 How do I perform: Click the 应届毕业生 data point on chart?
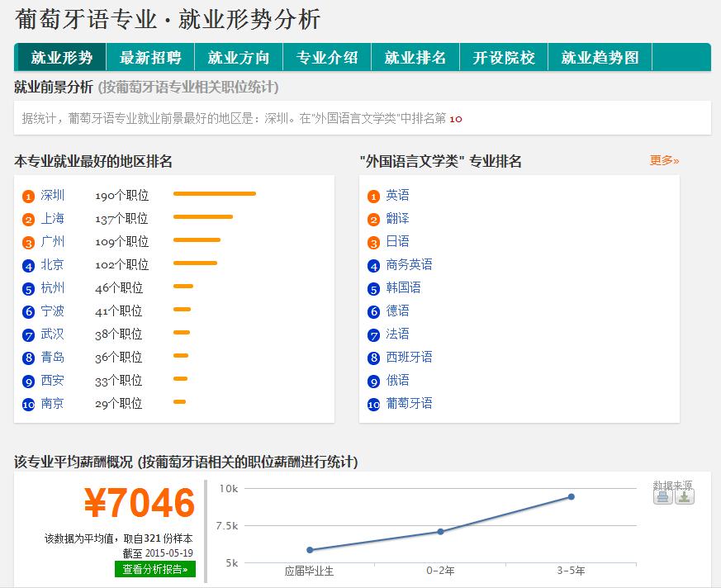(310, 550)
